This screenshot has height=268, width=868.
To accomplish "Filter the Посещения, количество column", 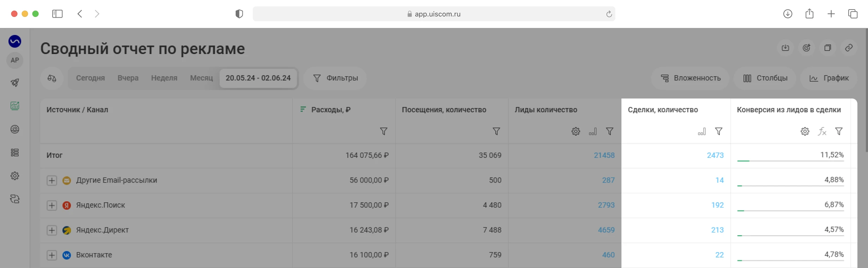I will click(x=496, y=131).
